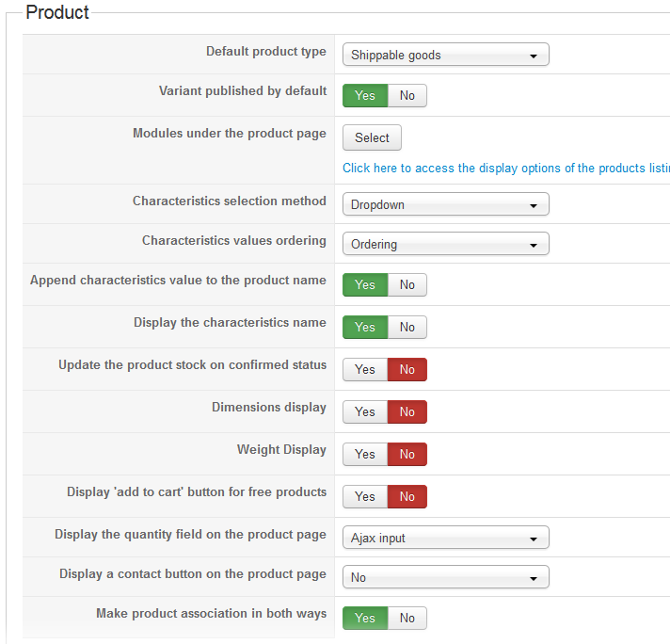Click Yes for Variant published by default
Image resolution: width=670 pixels, height=644 pixels.
pyautogui.click(x=365, y=95)
